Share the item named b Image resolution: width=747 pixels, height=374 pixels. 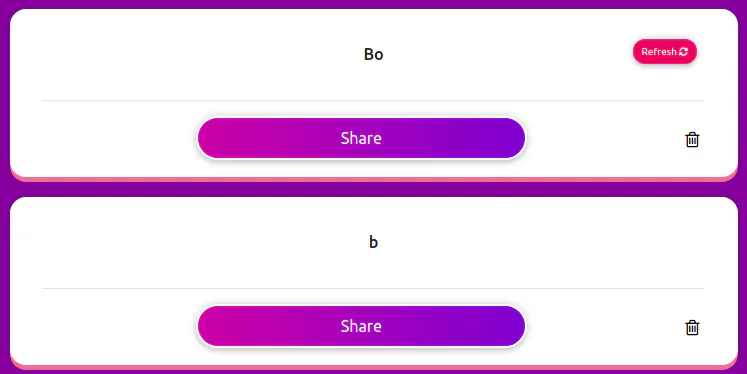pyautogui.click(x=361, y=326)
